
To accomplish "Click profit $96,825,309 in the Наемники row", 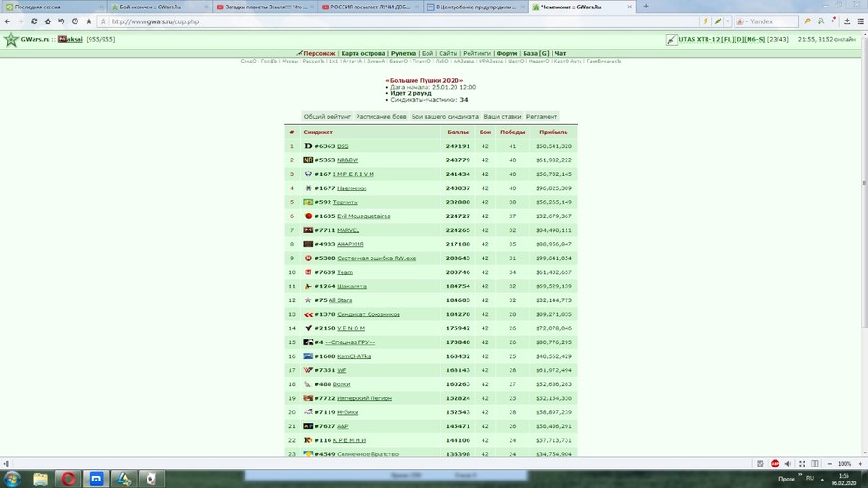I will 553,188.
